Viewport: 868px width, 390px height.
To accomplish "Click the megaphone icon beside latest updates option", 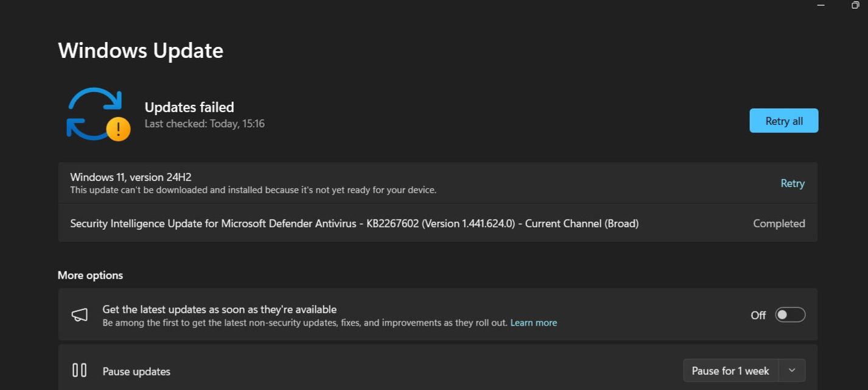I will tap(80, 315).
